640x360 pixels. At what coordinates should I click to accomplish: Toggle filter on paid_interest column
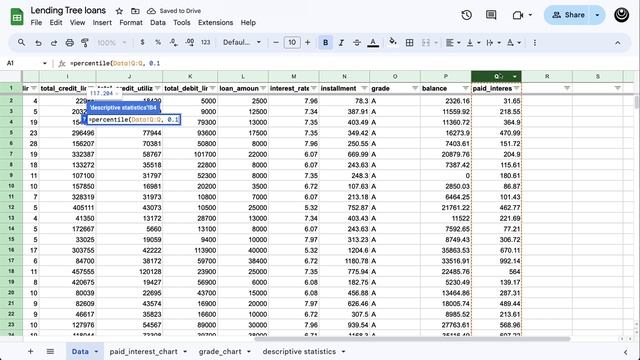point(516,88)
